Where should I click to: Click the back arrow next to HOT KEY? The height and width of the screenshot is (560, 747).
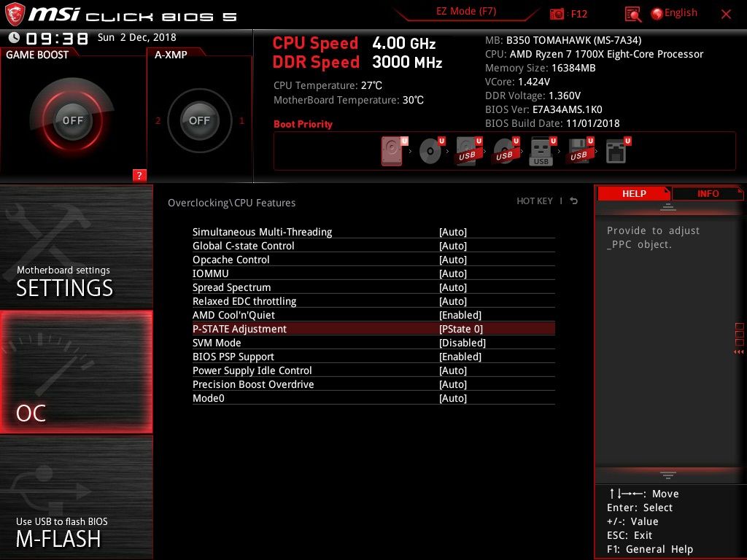click(574, 201)
